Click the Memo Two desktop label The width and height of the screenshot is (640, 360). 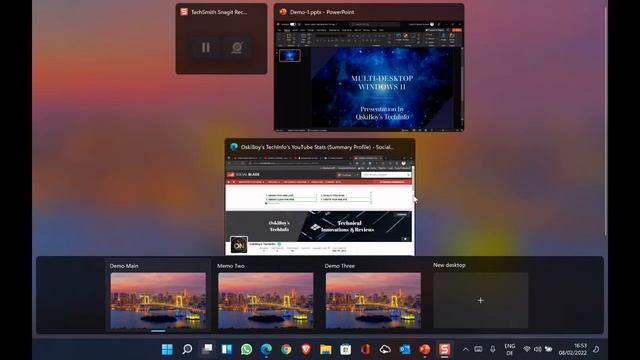[231, 266]
